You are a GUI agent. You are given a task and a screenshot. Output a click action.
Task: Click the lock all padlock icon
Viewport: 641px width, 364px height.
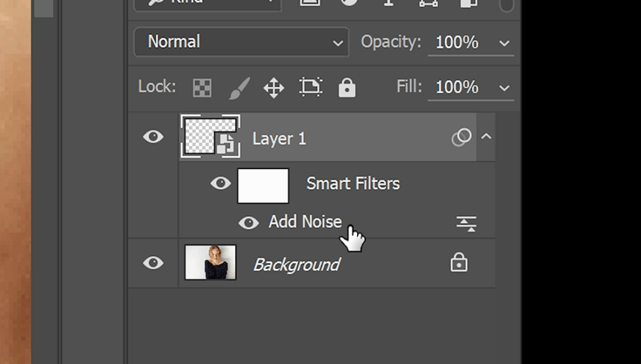point(346,87)
